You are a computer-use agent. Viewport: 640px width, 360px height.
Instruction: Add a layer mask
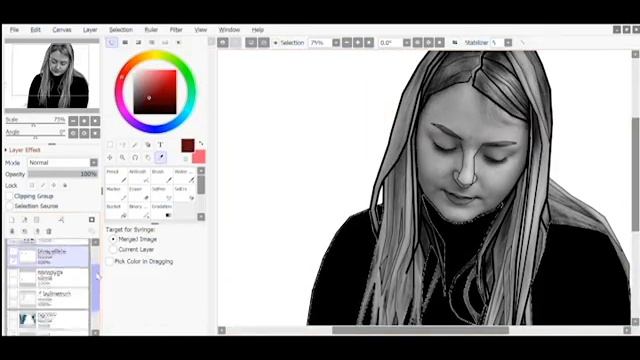92,220
